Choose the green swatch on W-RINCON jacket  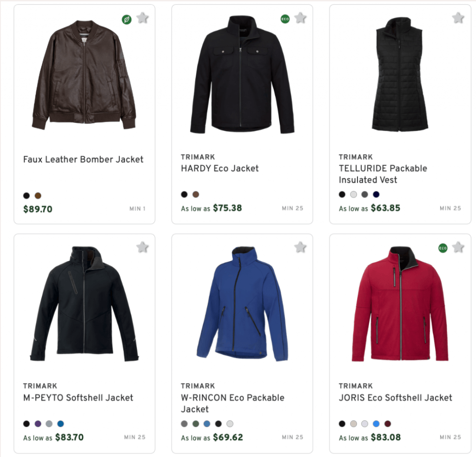point(195,424)
